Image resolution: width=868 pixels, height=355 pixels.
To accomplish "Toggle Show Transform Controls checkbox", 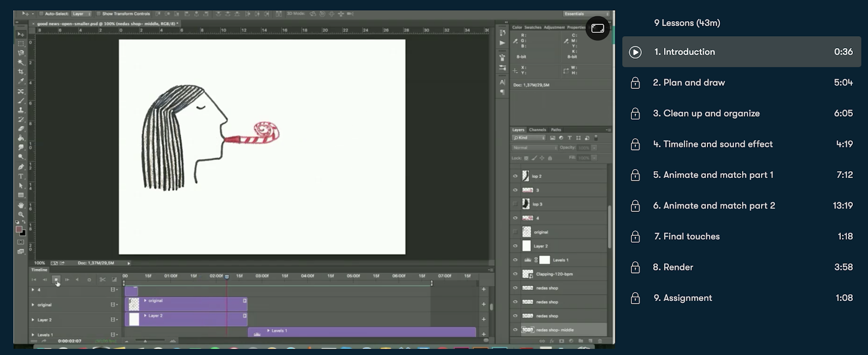I will pos(98,14).
